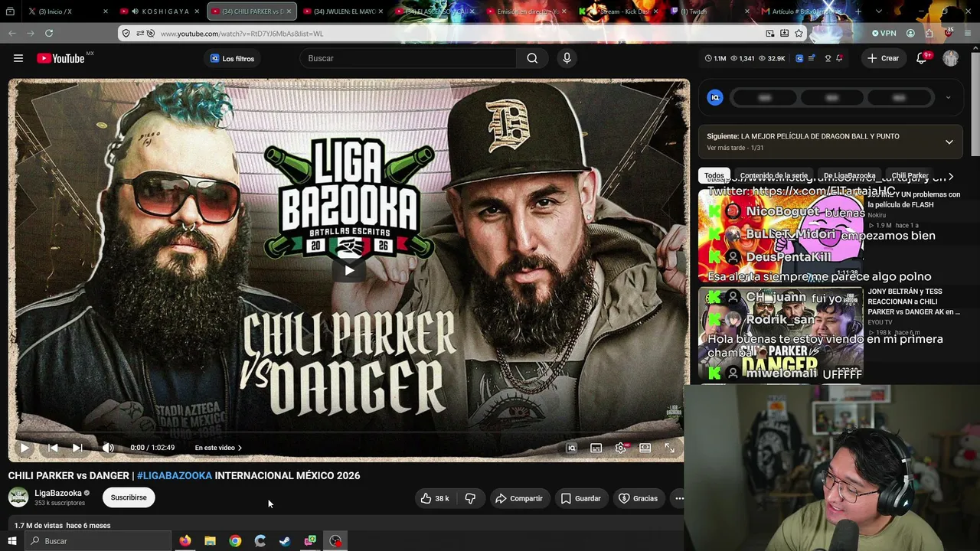Viewport: 980px width, 551px height.
Task: Expand the playlist 'Siguiente' panel chevron
Action: (x=949, y=142)
